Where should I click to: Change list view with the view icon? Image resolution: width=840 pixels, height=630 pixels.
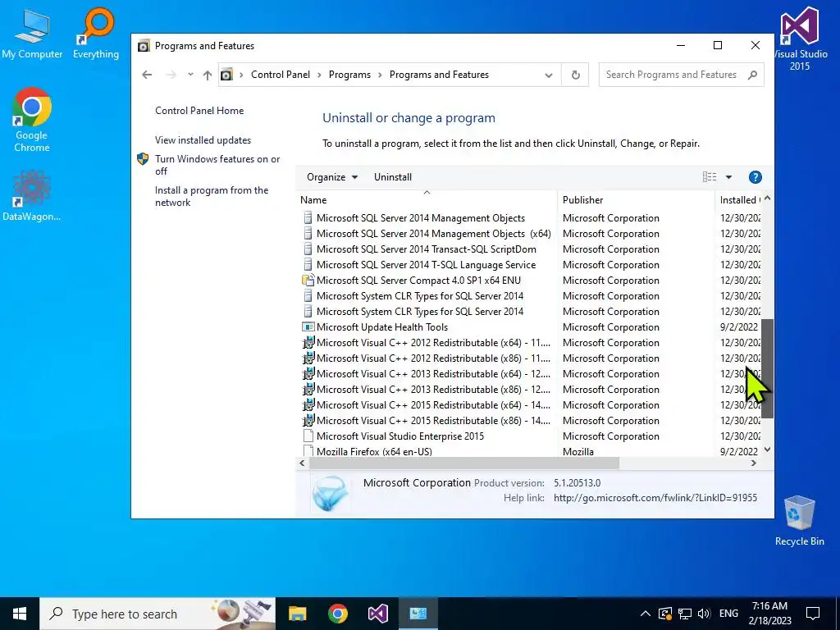coord(710,177)
